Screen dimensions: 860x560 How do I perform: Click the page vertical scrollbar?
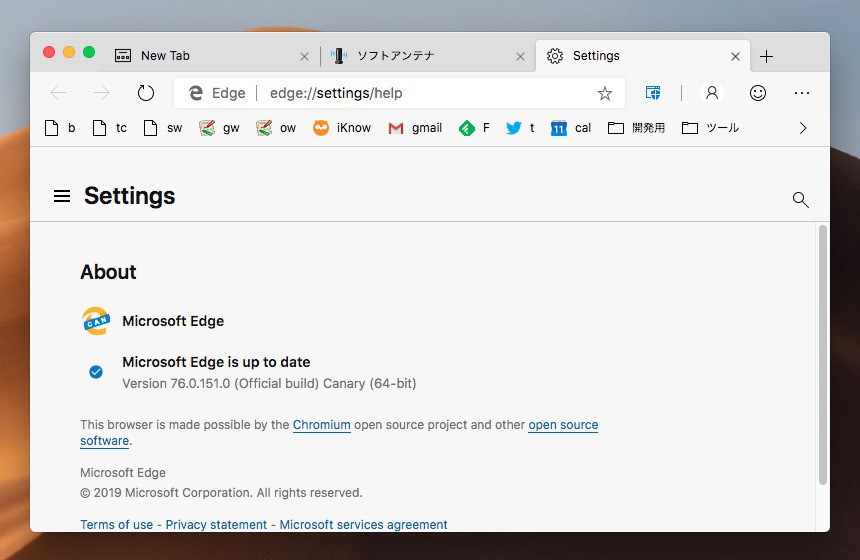822,355
